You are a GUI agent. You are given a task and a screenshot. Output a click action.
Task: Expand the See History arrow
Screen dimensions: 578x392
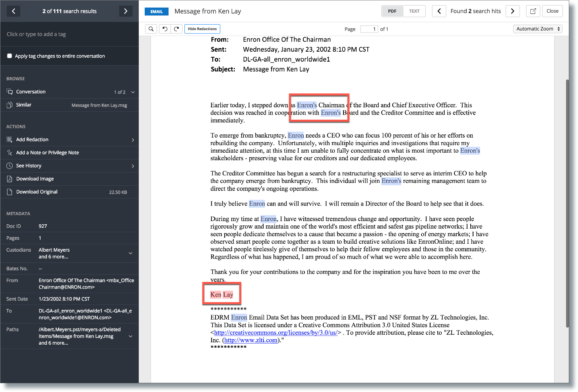click(133, 166)
